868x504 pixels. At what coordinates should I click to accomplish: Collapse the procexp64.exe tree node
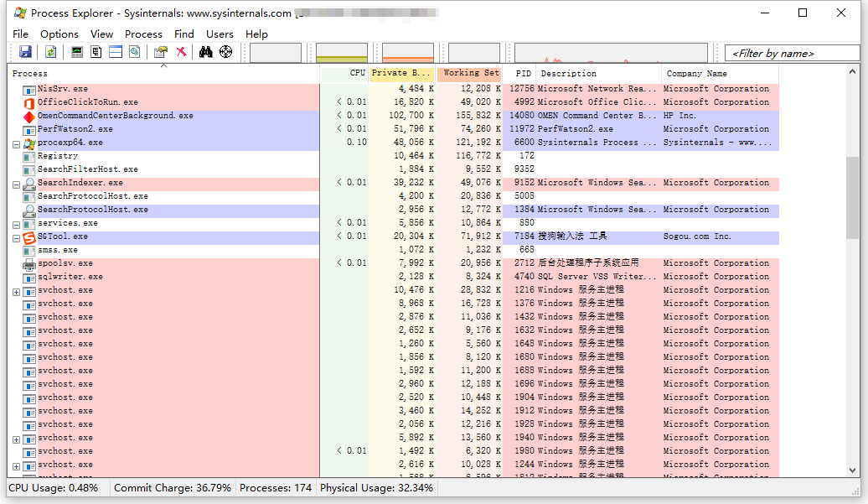click(17, 143)
